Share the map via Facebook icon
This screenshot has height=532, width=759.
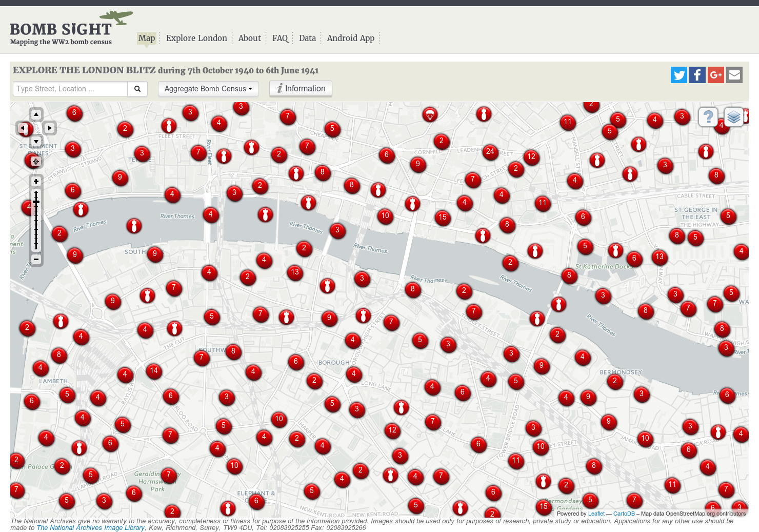point(697,75)
